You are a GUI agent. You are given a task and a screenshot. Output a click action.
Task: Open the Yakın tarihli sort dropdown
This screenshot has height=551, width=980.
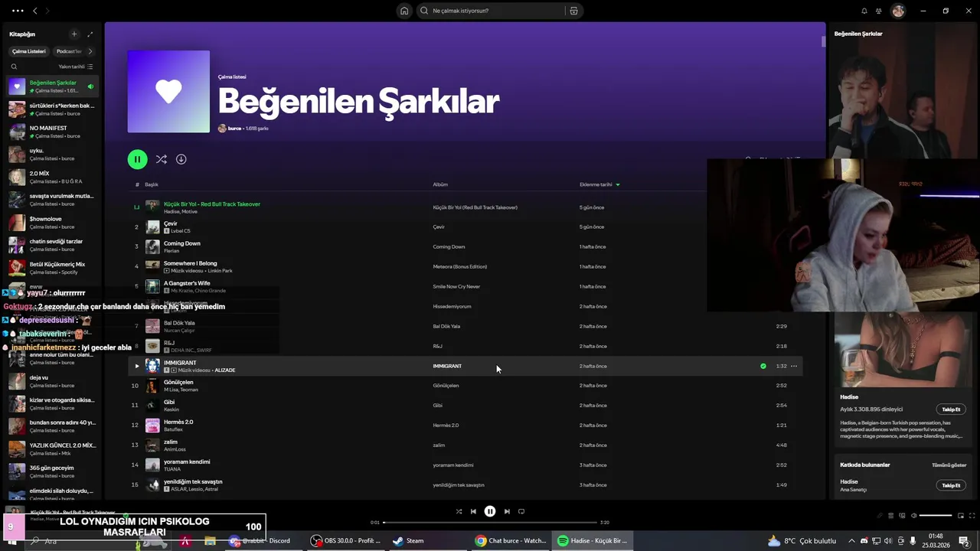pos(76,67)
